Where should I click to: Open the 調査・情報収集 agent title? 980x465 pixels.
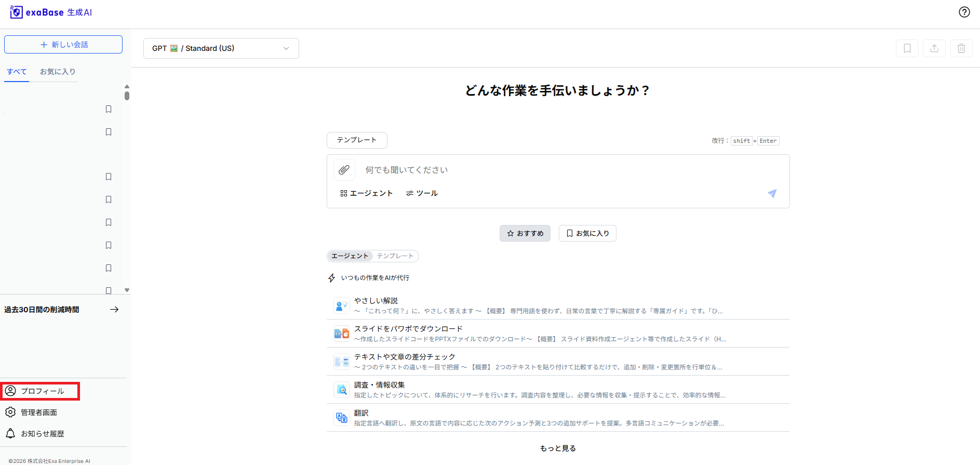tap(380, 385)
